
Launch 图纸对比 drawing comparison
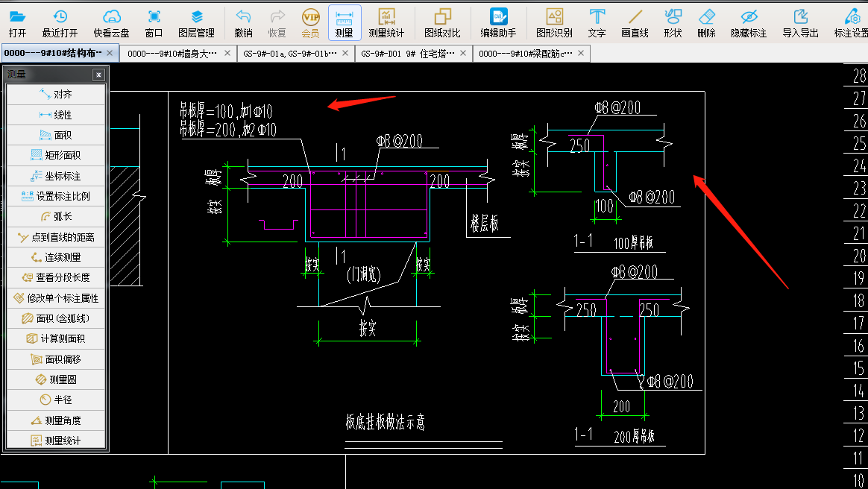click(x=442, y=23)
